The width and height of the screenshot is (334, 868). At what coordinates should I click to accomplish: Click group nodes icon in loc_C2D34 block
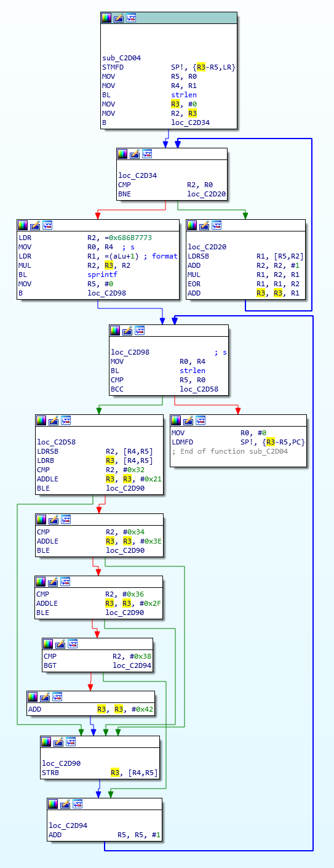[x=147, y=154]
